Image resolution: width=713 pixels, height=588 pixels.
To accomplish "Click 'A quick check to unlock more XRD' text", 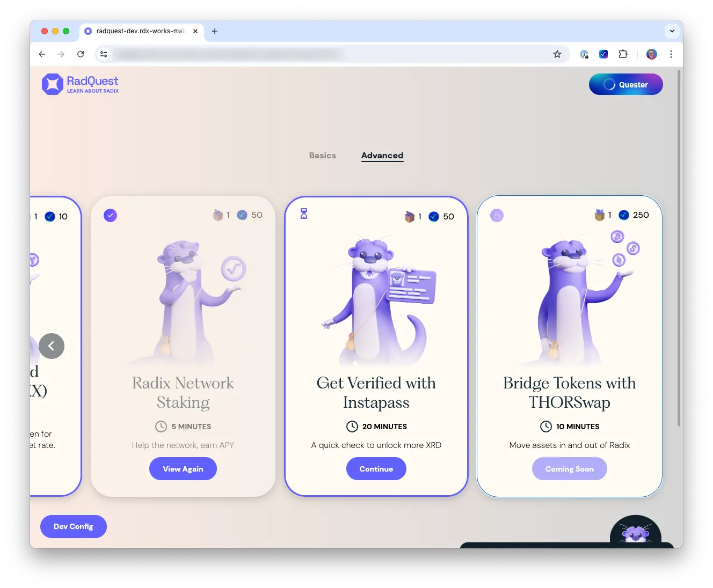I will [x=376, y=445].
